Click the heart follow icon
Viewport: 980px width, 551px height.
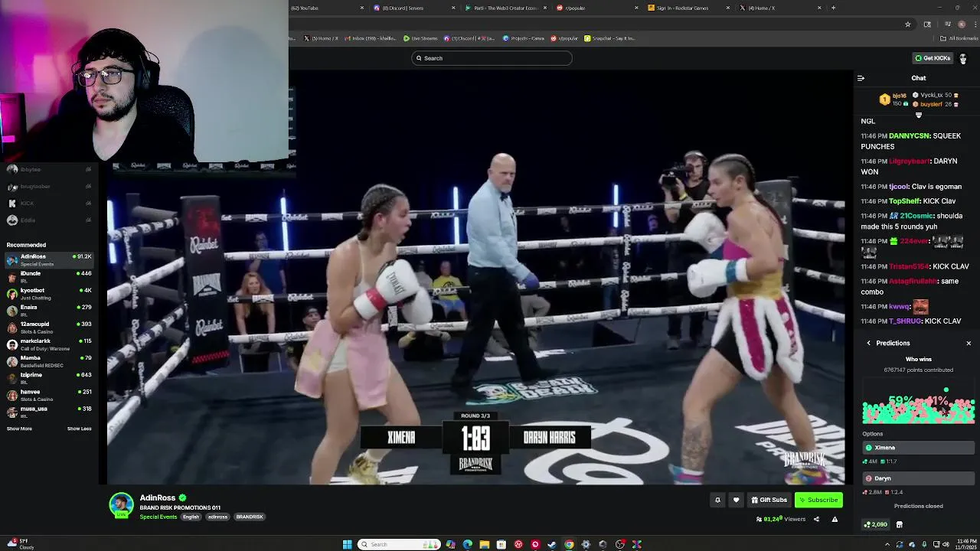pyautogui.click(x=736, y=500)
